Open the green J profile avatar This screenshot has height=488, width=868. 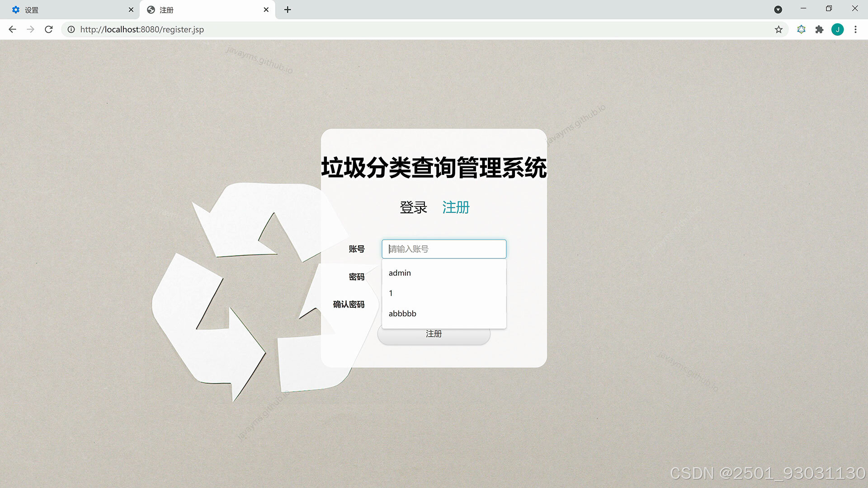pos(837,29)
